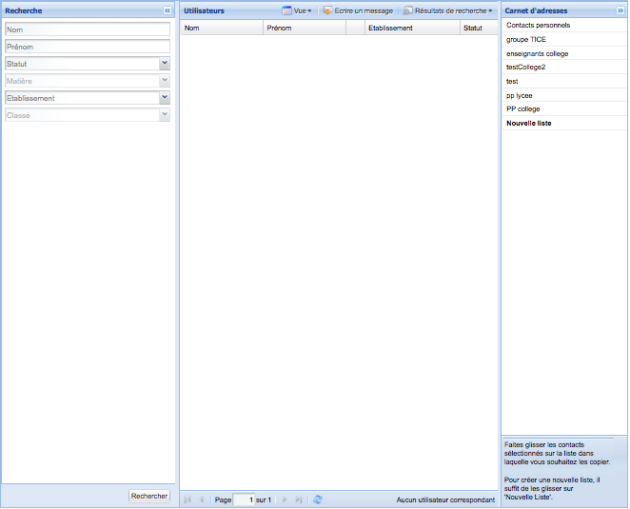
Task: Select groupe TICE list
Action: (x=564, y=39)
